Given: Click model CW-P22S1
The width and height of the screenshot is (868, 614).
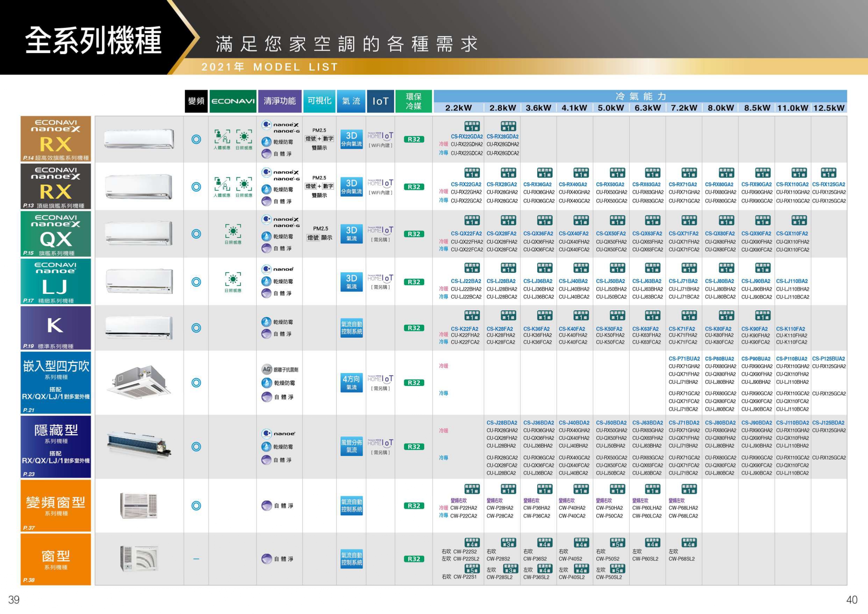Looking at the screenshot, I should pyautogui.click(x=465, y=577).
